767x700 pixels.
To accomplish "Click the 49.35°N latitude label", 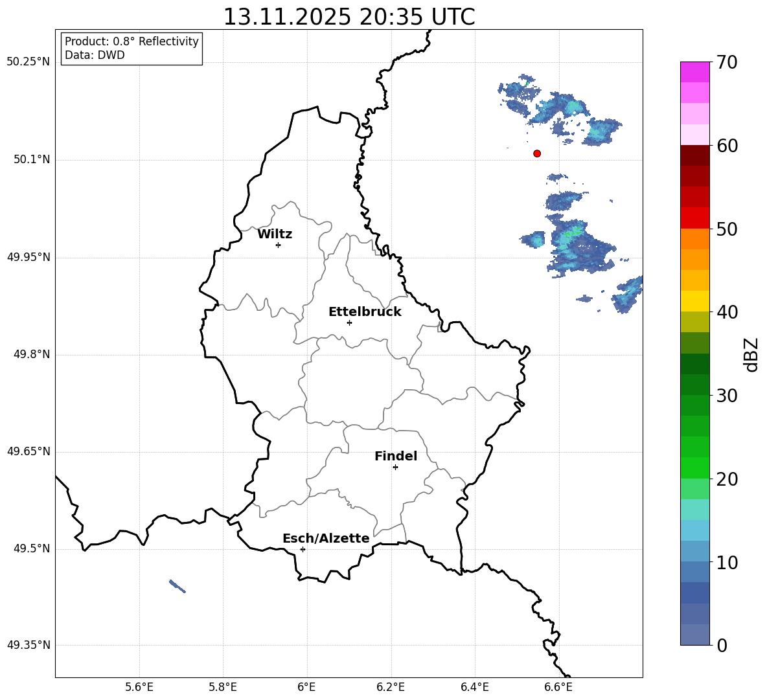I will point(29,645).
